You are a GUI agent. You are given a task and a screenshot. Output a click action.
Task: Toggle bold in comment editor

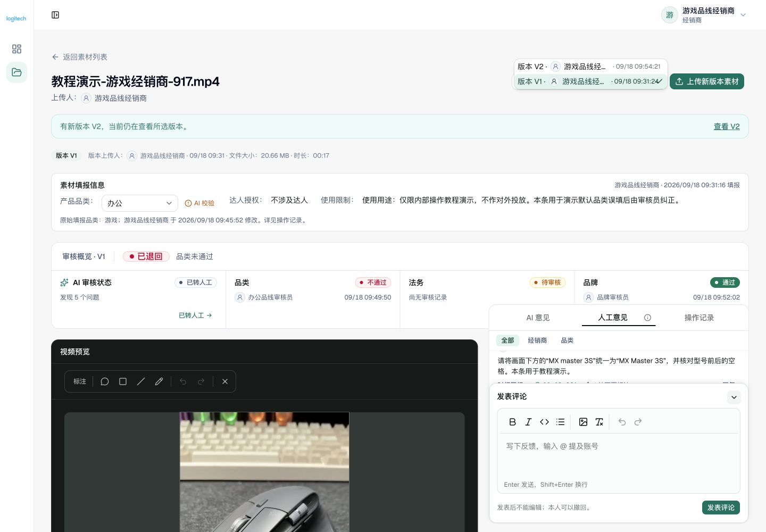coord(512,422)
